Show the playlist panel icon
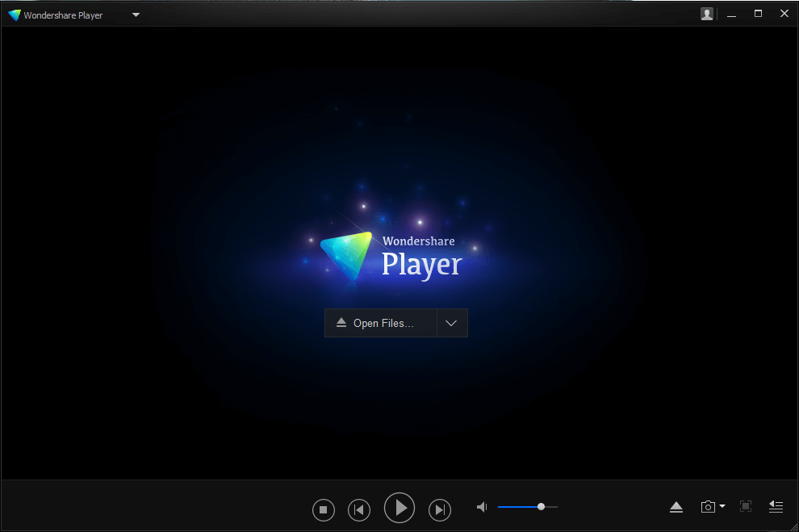 (x=776, y=506)
